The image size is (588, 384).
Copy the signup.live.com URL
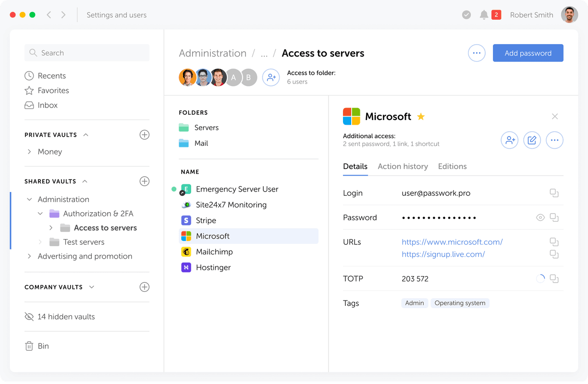click(554, 254)
